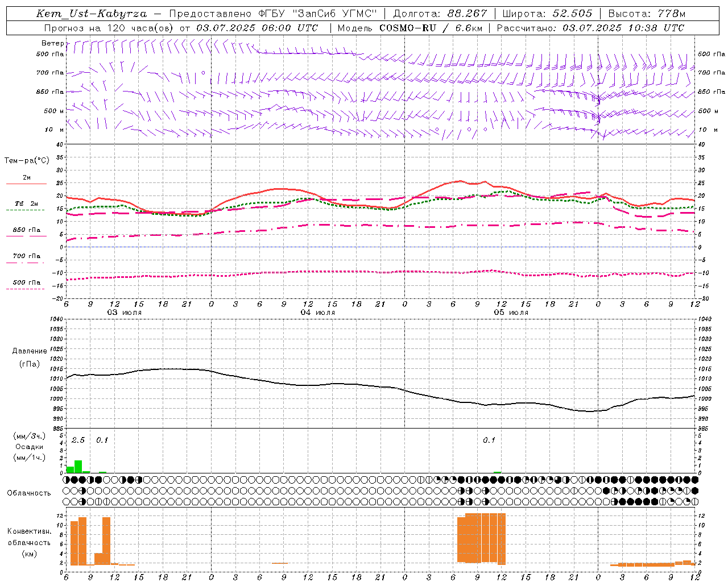Click the model name COSMO-RU / 6.6км
The height and width of the screenshot is (582, 728).
pos(431,27)
